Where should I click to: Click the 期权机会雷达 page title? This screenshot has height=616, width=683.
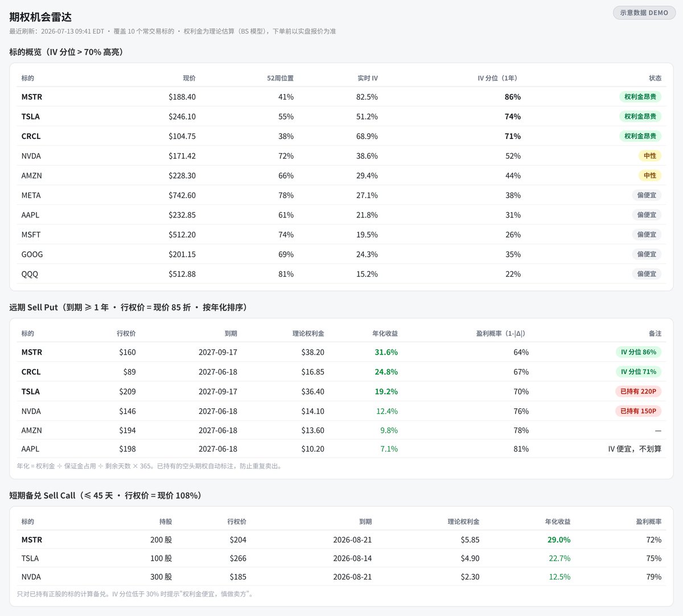pyautogui.click(x=40, y=17)
